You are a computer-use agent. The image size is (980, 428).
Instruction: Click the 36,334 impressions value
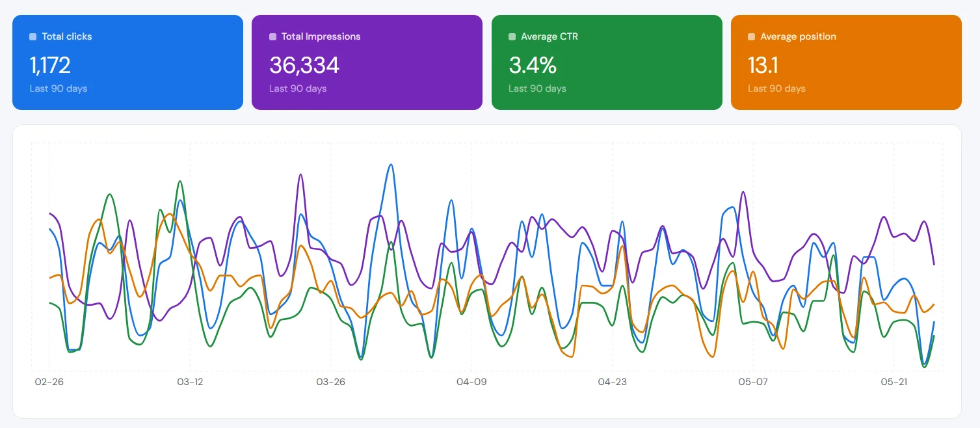click(x=304, y=65)
